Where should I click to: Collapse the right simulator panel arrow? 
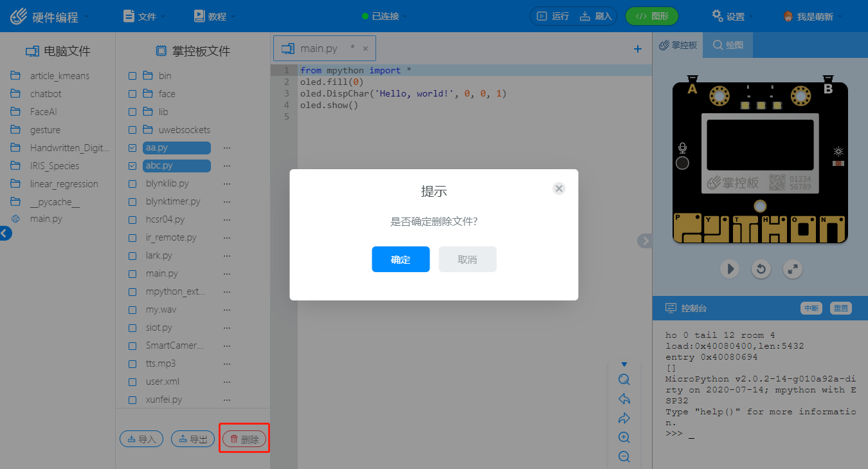pos(645,241)
